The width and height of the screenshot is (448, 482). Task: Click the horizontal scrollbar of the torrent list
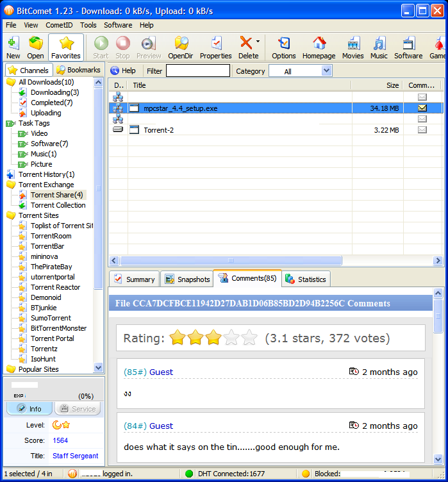(x=231, y=261)
